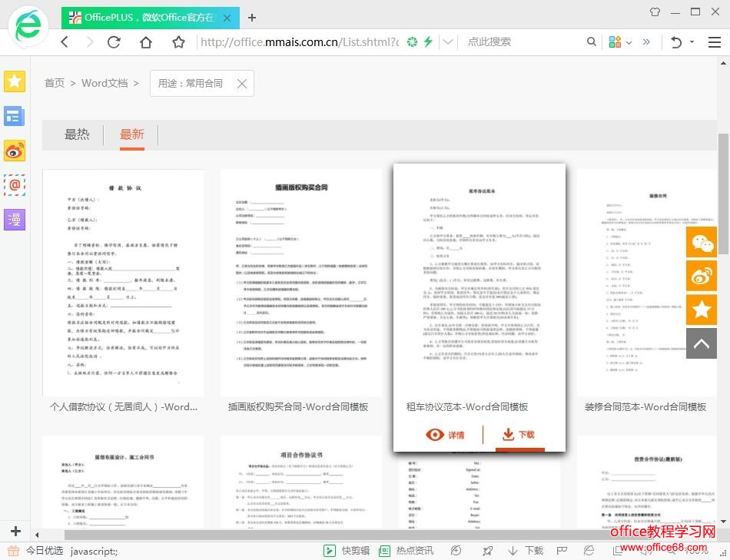Click the URL address bar
Viewport: 730px width, 560px height.
click(300, 42)
